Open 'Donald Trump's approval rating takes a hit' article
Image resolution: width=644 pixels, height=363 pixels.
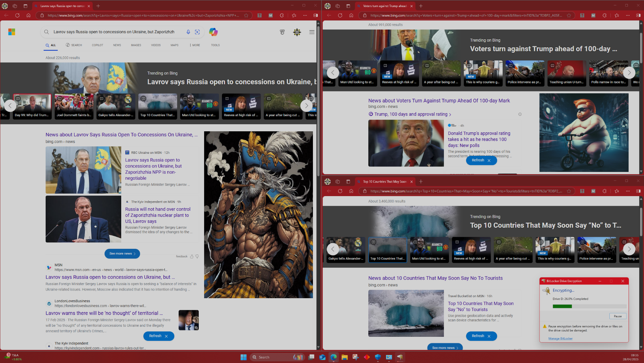click(x=479, y=139)
